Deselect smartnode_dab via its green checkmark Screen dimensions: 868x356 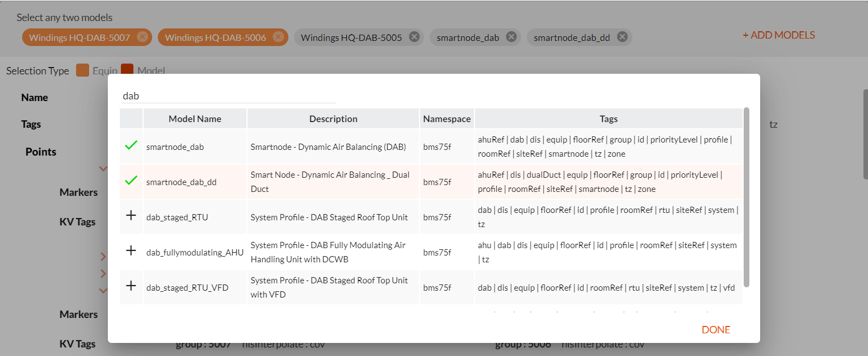tap(131, 146)
